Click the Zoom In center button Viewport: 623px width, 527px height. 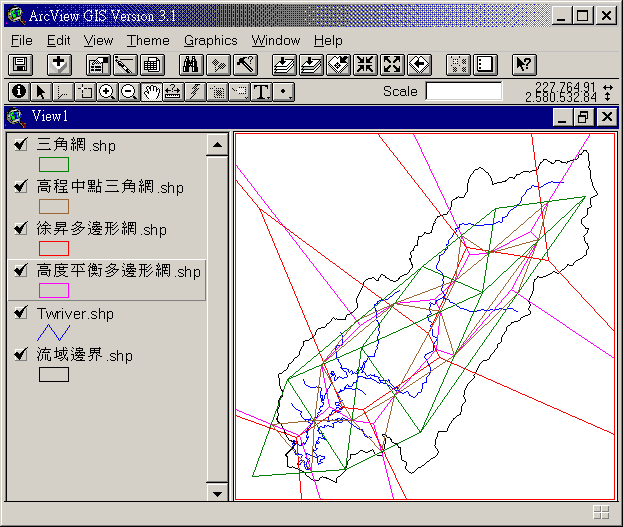pos(365,65)
